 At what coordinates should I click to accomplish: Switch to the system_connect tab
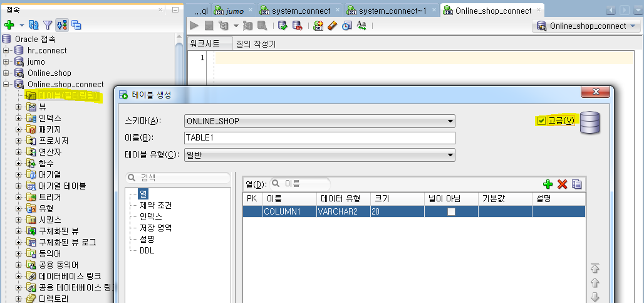pyautogui.click(x=301, y=11)
